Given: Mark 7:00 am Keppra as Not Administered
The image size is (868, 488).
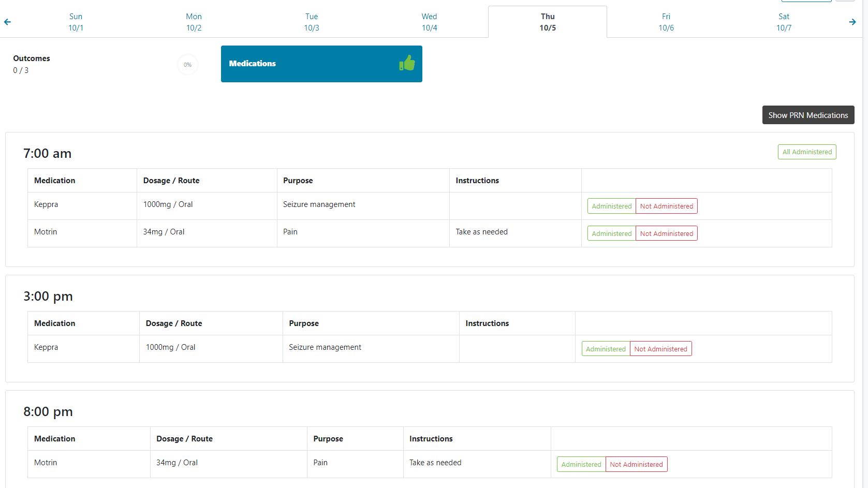Looking at the screenshot, I should tap(666, 206).
